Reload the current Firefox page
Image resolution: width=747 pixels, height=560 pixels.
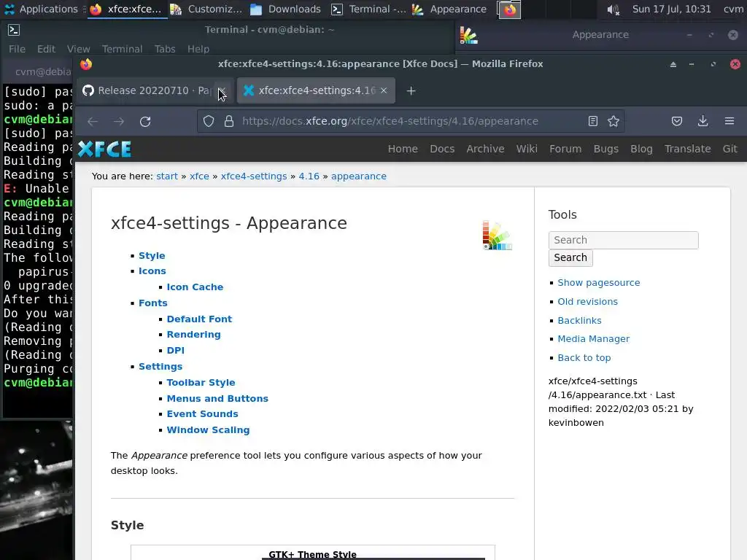(x=145, y=122)
